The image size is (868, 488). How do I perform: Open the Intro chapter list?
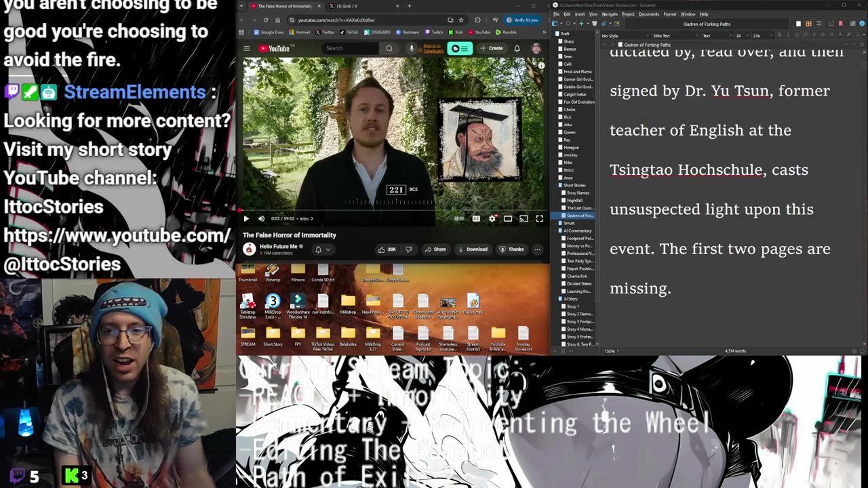point(307,219)
